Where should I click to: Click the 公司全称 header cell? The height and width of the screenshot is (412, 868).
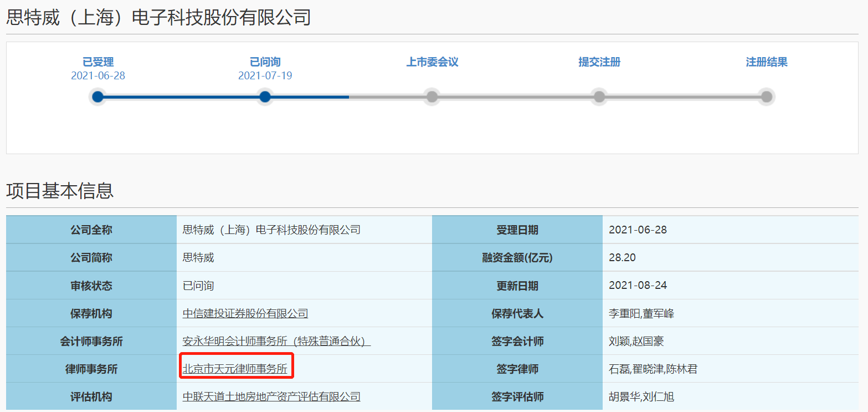[91, 230]
